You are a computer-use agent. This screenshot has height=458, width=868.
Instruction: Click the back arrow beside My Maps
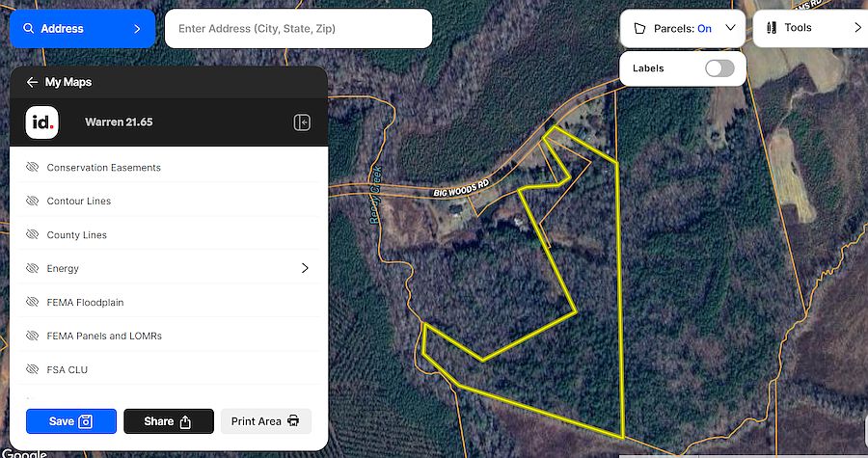click(32, 82)
